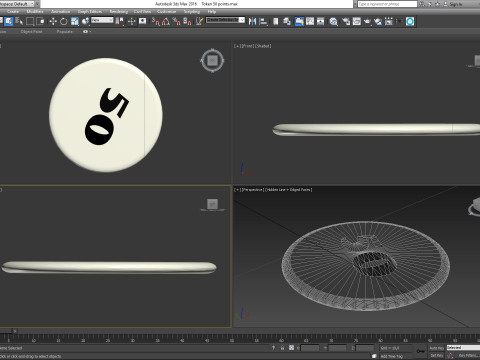Toggle the Auto Key button
Viewport: 480px width, 360px height.
pyautogui.click(x=436, y=348)
